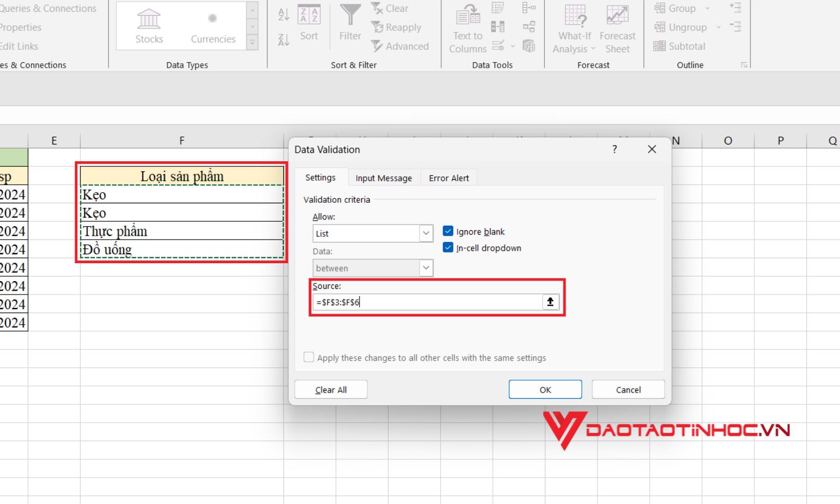Expand the Data dropdown showing between
This screenshot has width=840, height=504.
pos(426,268)
